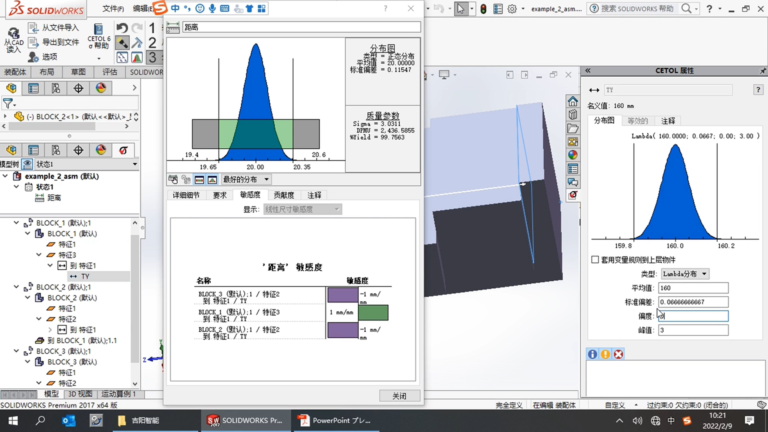
Task: Collapse 特征3 under BLOCK_1
Action: pos(39,255)
